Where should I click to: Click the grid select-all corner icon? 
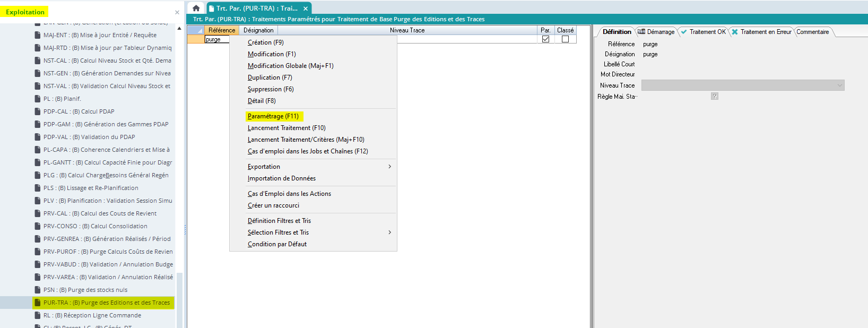196,30
